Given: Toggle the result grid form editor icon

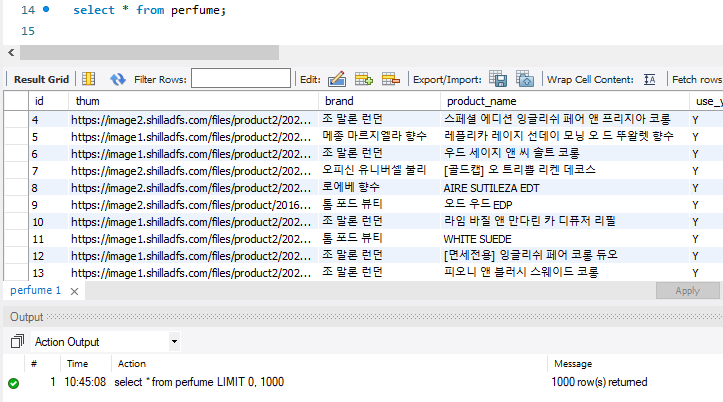Looking at the screenshot, I should click(89, 79).
